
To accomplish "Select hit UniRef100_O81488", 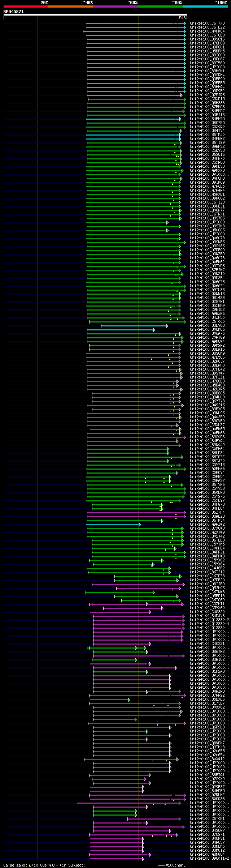I will click(207, 298).
